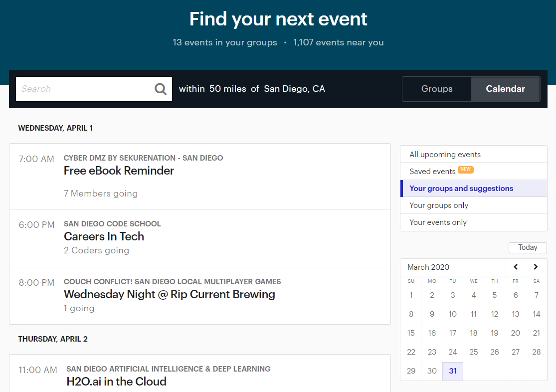Click the NEW badge beside Saved events
Viewport: 556px width, 392px height.
coord(466,170)
